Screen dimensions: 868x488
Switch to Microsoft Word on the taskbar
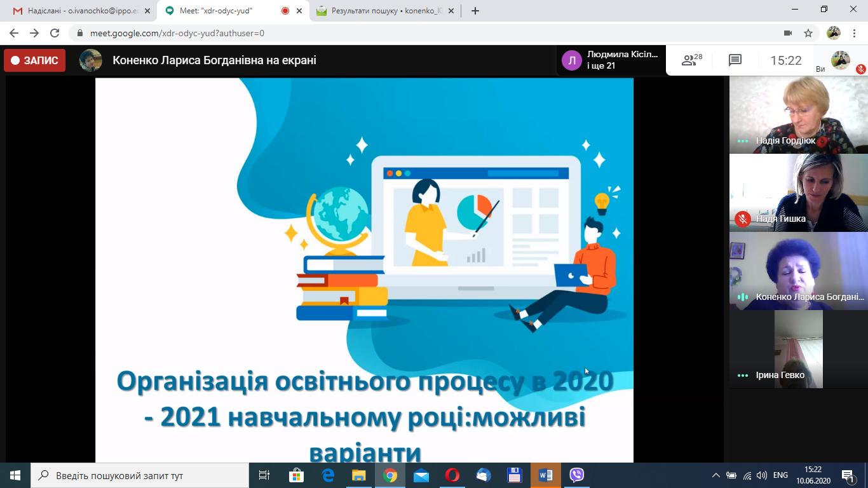[546, 475]
